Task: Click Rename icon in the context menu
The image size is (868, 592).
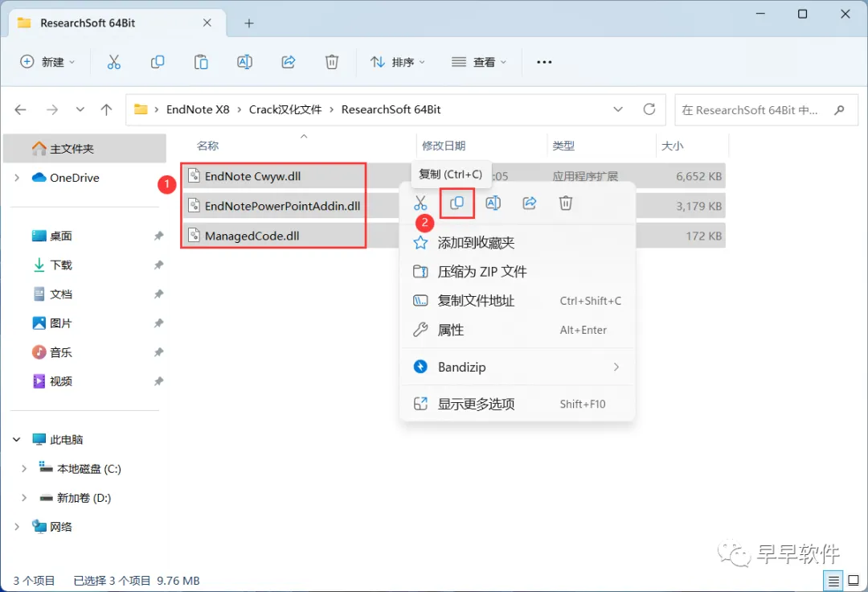Action: click(493, 203)
